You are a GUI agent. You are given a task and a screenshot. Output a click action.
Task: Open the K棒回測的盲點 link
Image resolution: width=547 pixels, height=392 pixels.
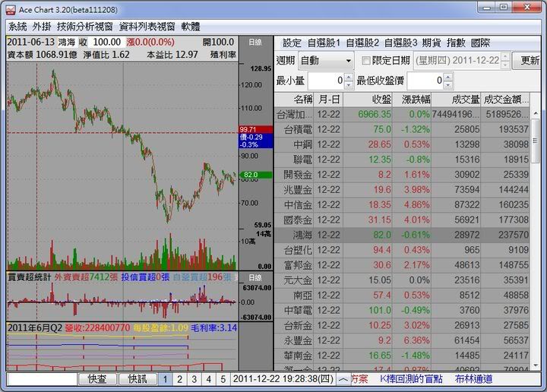coord(411,379)
